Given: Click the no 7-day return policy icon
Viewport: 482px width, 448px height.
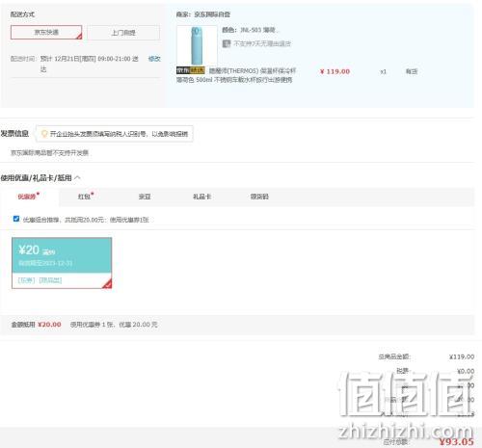Looking at the screenshot, I should [x=227, y=43].
